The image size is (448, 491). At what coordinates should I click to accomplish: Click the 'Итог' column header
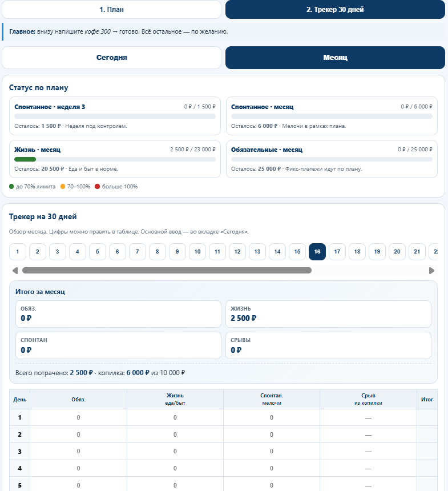(x=427, y=399)
